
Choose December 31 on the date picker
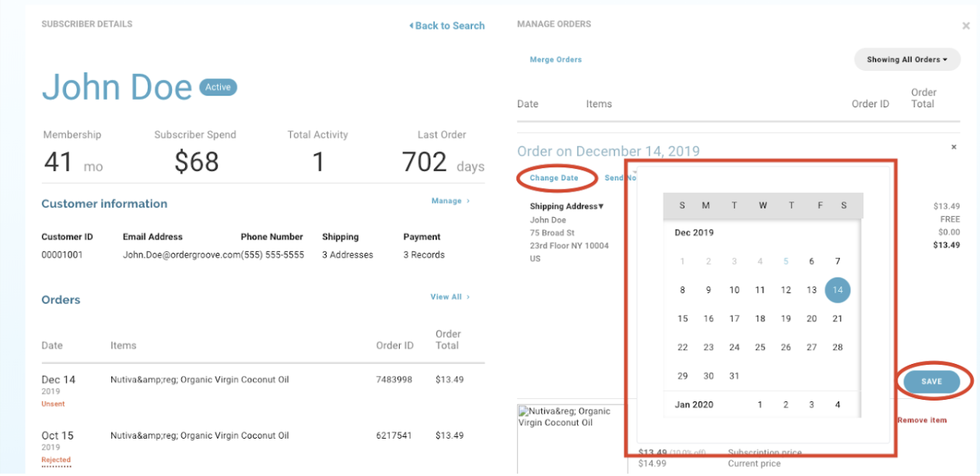(733, 376)
